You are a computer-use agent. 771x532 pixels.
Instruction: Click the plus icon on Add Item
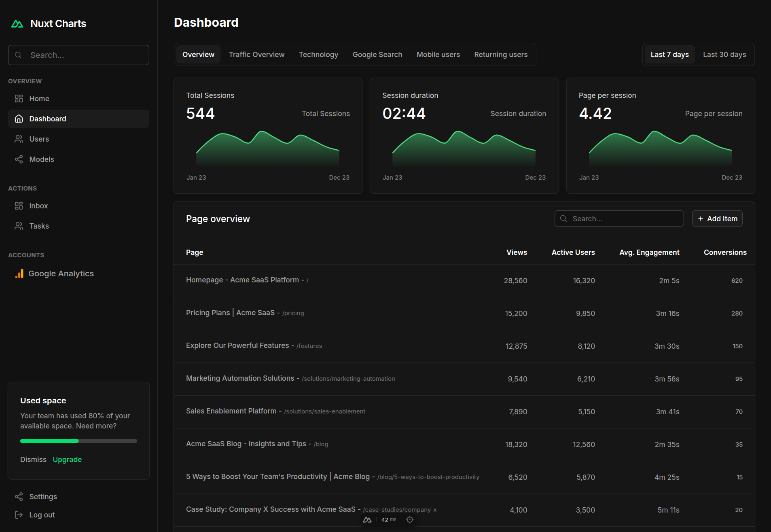[x=701, y=219]
